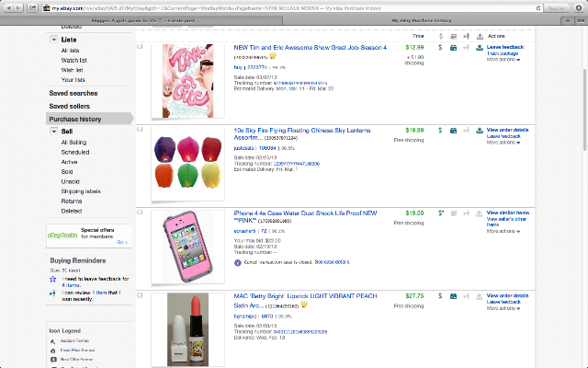Open More actions dropdown for Sky Lanterns item

503,143
